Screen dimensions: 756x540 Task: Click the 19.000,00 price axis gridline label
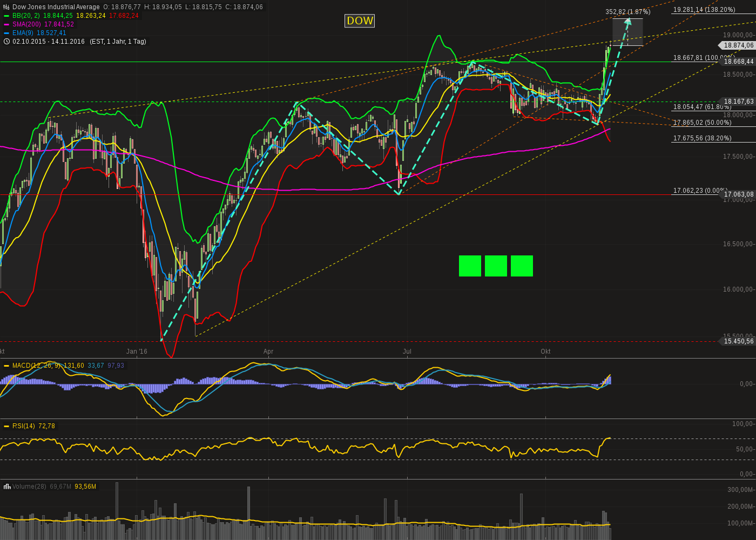(x=738, y=35)
